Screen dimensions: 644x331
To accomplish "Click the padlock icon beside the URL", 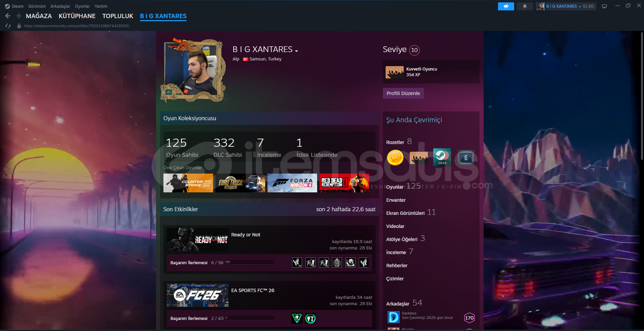I will pyautogui.click(x=19, y=26).
